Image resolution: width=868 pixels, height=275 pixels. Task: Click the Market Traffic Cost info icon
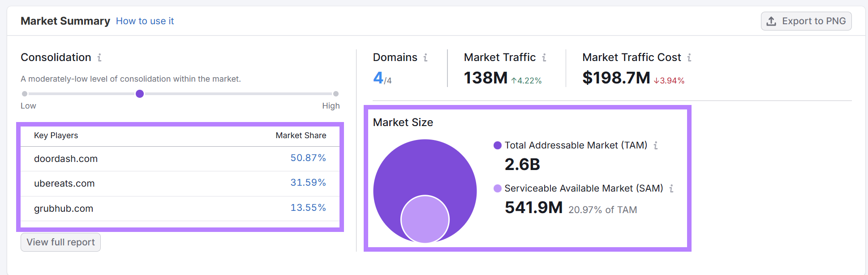689,58
